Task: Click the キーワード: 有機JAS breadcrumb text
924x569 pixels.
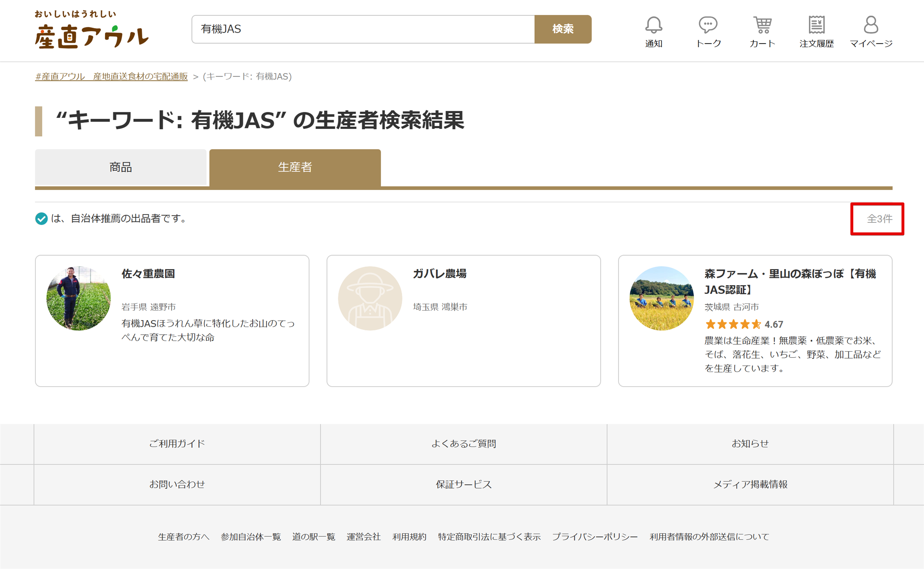Action: click(x=247, y=77)
